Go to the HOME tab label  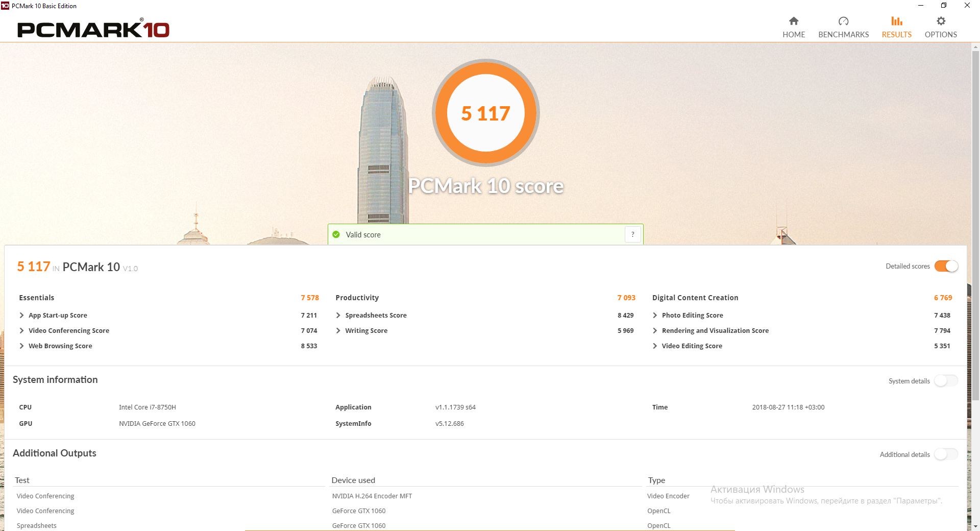tap(794, 35)
